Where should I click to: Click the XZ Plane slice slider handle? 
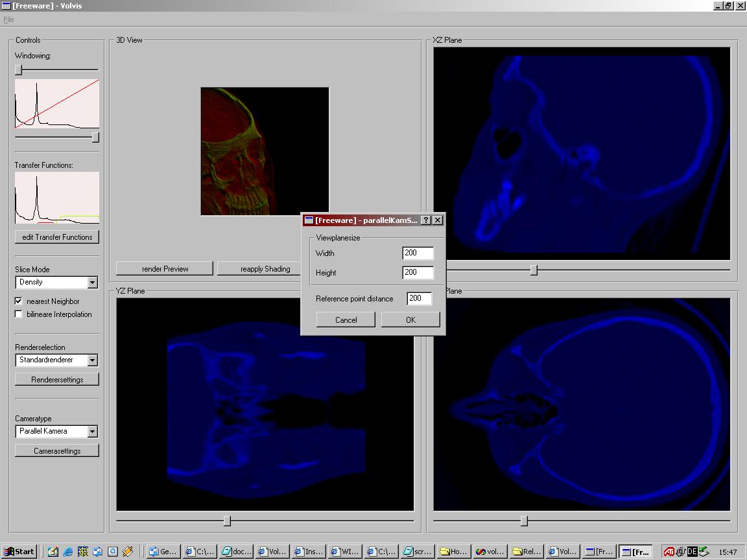[x=534, y=270]
